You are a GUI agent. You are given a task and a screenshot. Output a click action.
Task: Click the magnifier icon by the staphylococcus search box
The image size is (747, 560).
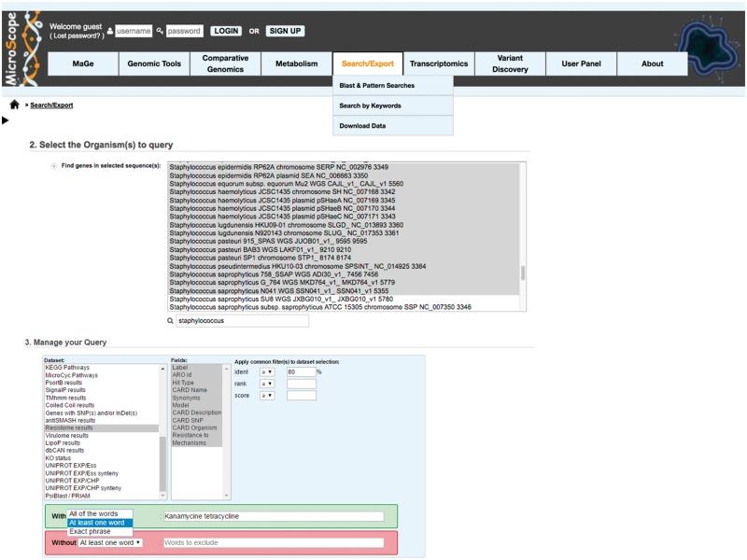170,321
